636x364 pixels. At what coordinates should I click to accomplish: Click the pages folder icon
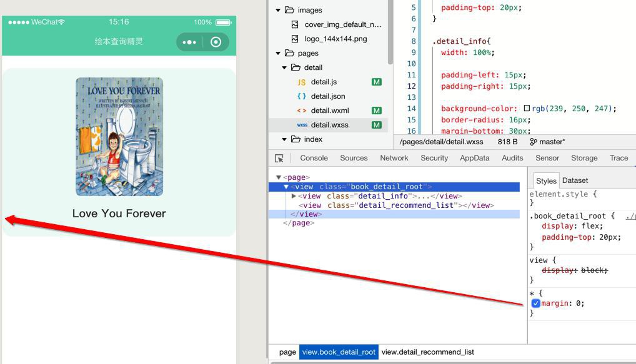pos(289,53)
